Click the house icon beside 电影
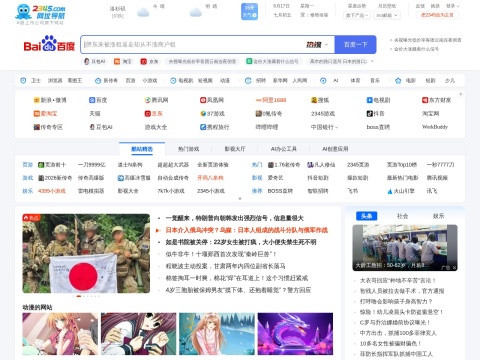The width and height of the screenshot is (480, 360). coord(398,81)
